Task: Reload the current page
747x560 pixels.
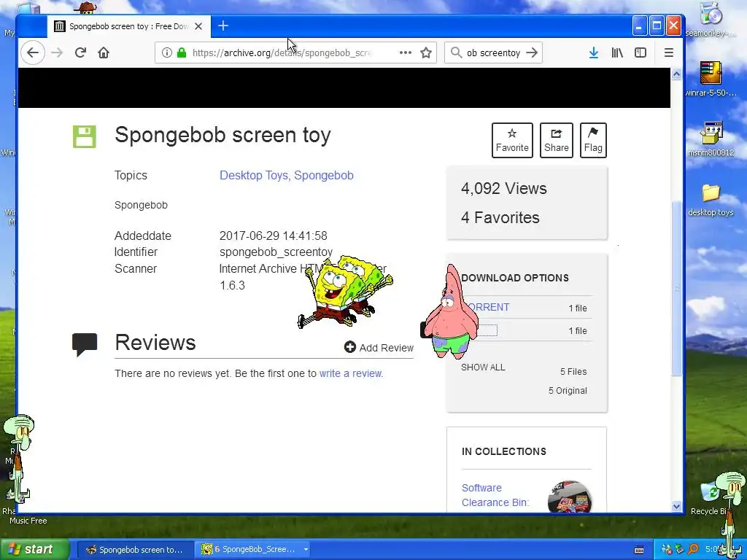Action: [80, 52]
